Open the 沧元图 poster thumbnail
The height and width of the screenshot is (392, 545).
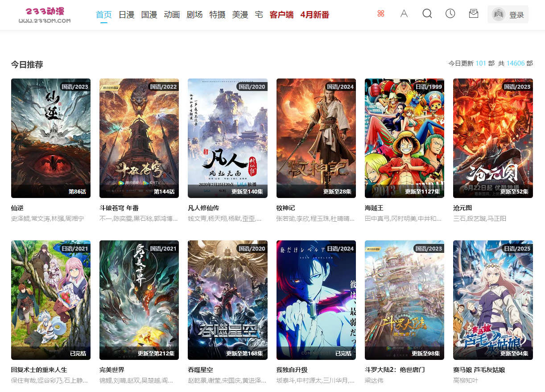493,138
